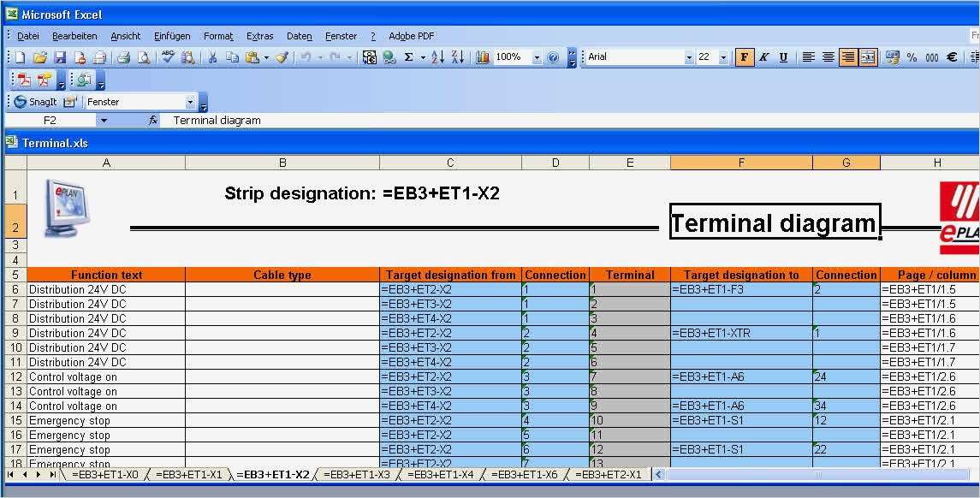Open Excel help with the question mark icon

coord(553,57)
